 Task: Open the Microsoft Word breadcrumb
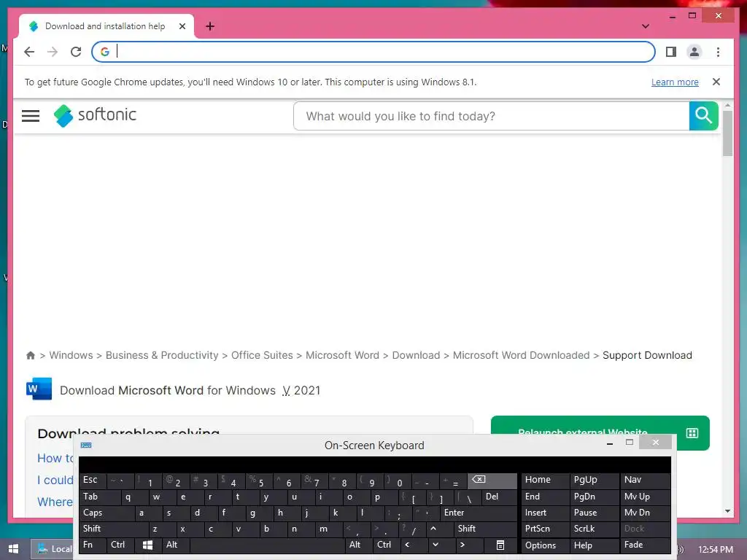tap(342, 355)
